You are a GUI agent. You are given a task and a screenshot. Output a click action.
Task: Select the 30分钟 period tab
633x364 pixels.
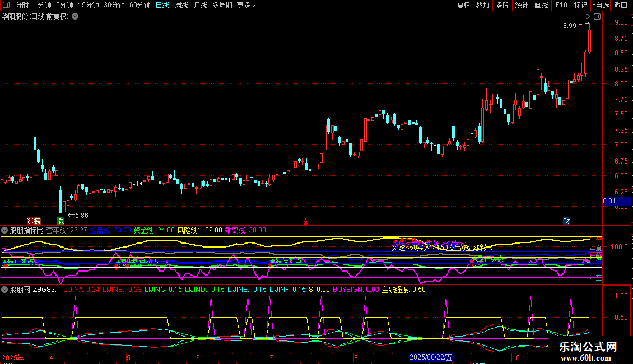click(114, 6)
